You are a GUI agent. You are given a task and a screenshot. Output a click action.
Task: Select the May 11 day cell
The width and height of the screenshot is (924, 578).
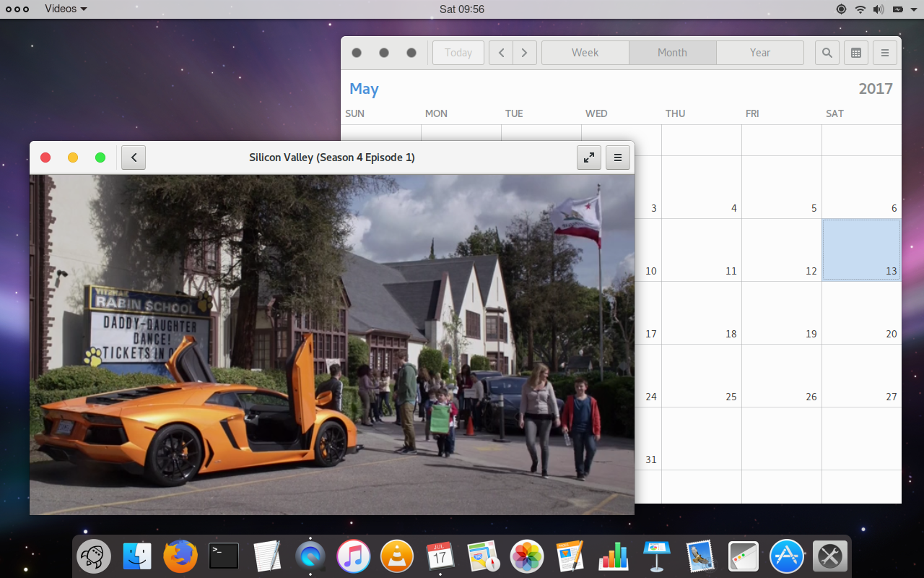(702, 250)
